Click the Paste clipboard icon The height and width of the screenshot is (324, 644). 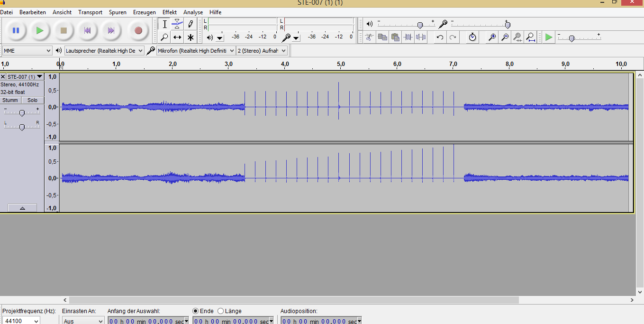point(395,37)
